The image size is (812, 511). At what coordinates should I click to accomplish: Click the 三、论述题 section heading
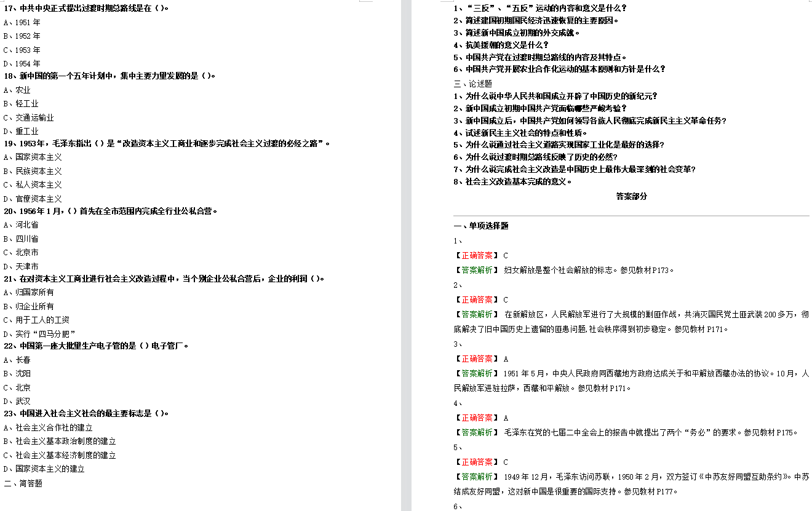[x=473, y=84]
